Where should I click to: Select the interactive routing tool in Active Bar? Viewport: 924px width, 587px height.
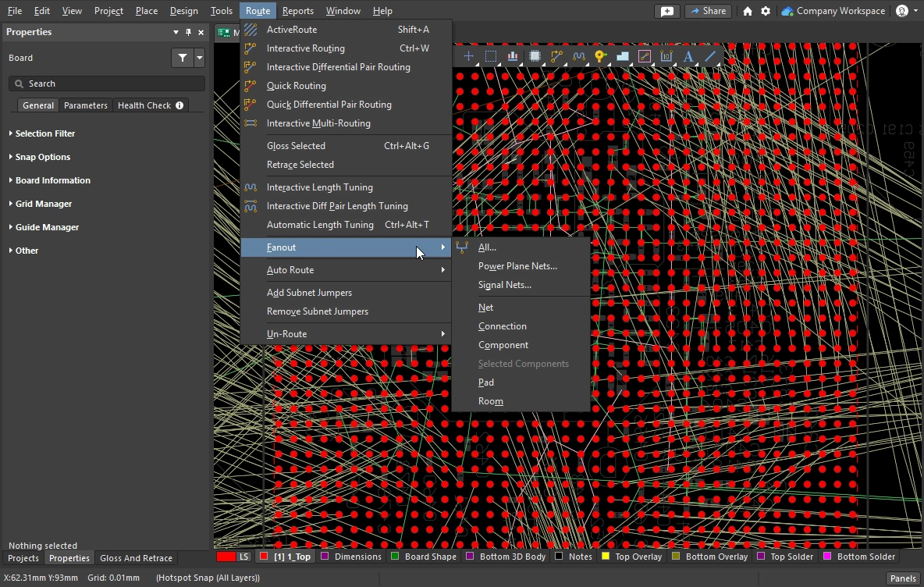[x=556, y=56]
